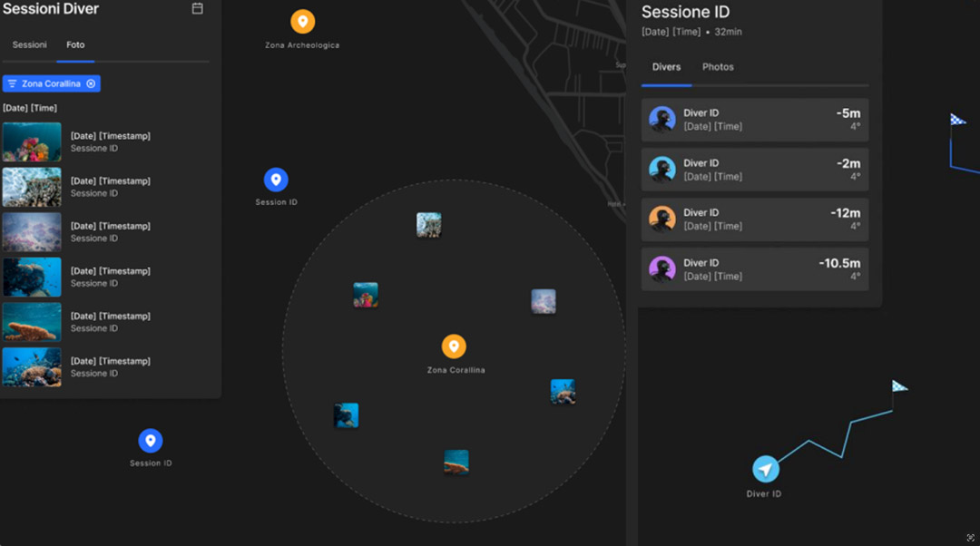Click the orange coral photo marker on the map
Screen dimensions: 980x546
pos(456,463)
